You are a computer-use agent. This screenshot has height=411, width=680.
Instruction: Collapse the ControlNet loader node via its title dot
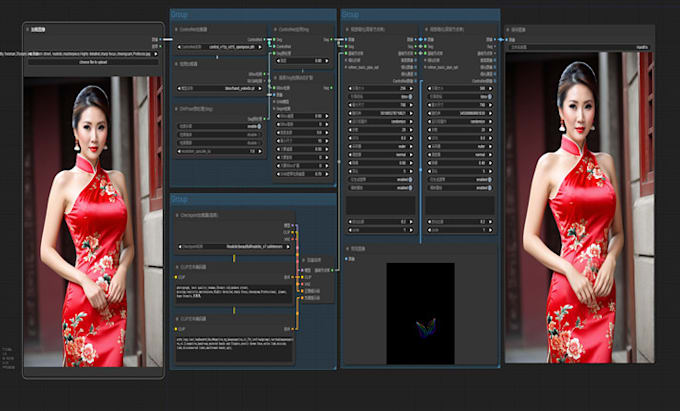[176, 32]
